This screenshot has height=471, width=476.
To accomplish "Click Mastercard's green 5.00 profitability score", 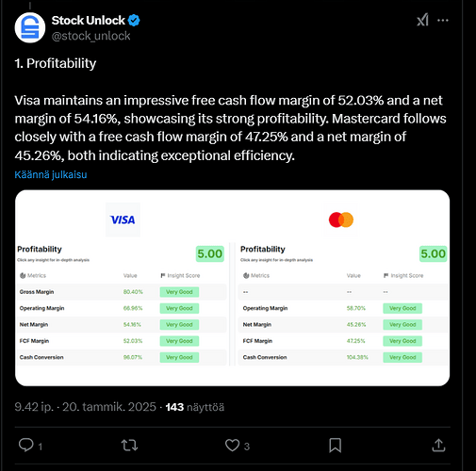I will point(434,253).
